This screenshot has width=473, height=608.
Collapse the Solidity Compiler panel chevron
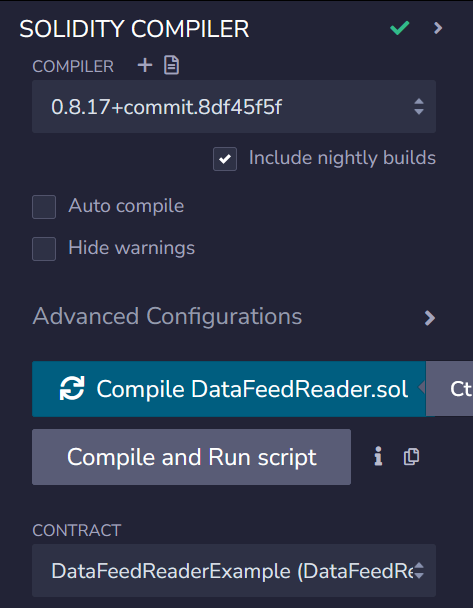click(x=438, y=28)
